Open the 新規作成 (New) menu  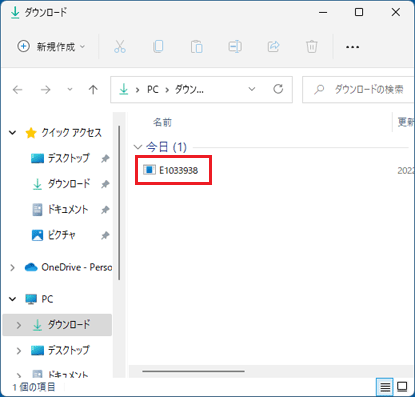[51, 47]
